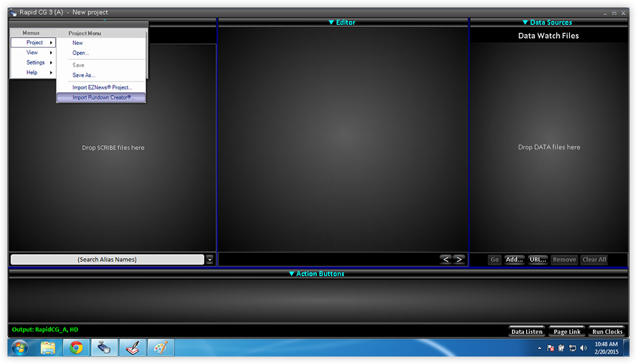Collapse the Editor panel header
Viewport: 637px width, 364px height.
(342, 22)
